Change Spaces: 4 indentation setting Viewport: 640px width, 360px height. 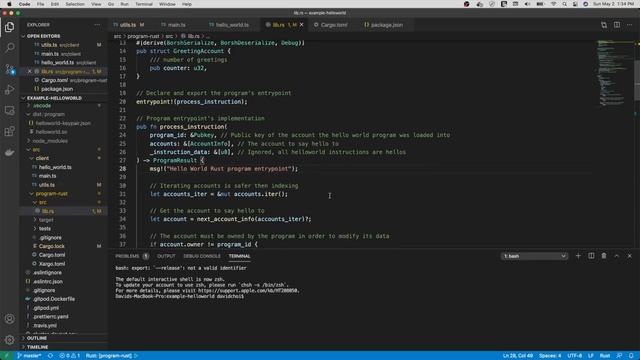550,356
